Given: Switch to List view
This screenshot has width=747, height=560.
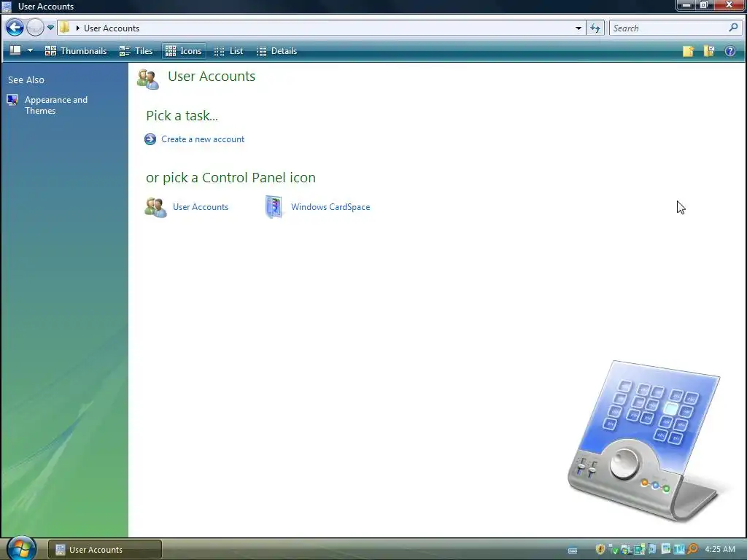Looking at the screenshot, I should (x=228, y=51).
